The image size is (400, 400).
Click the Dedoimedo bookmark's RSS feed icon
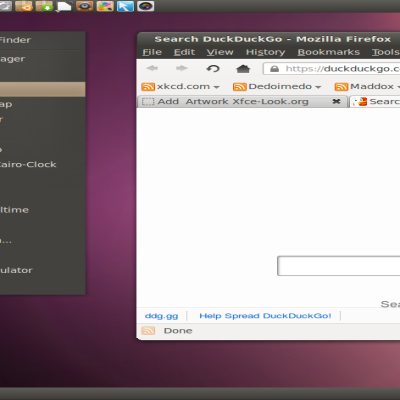pyautogui.click(x=240, y=87)
